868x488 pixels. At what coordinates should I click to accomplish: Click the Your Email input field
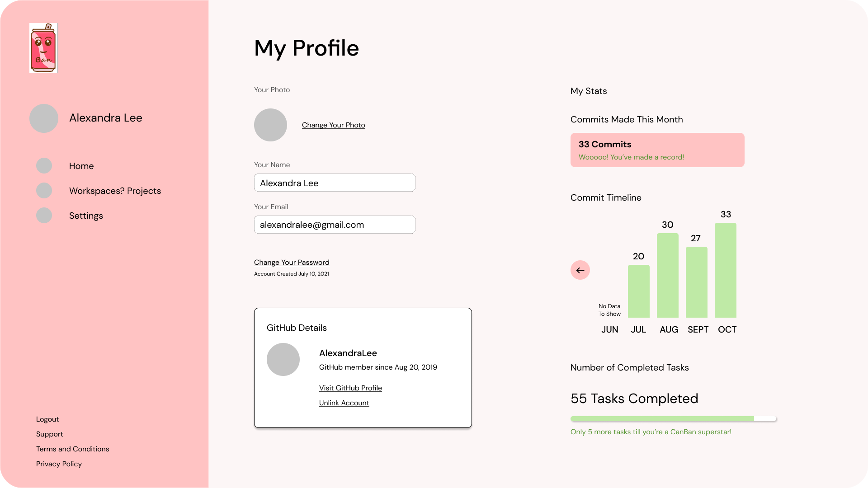(x=335, y=225)
